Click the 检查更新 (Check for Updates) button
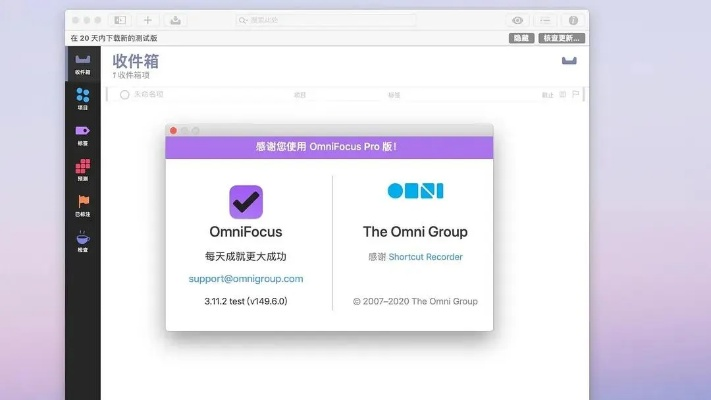The image size is (711, 400). point(561,38)
